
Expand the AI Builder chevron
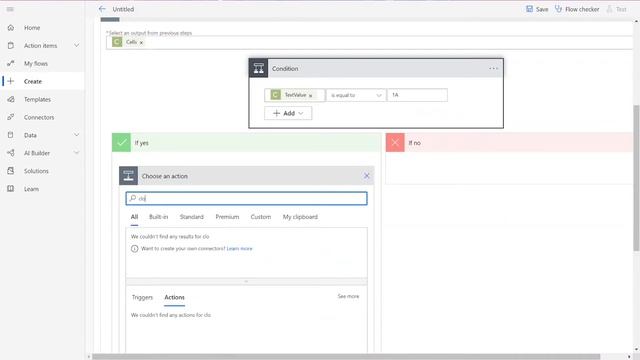(x=76, y=153)
